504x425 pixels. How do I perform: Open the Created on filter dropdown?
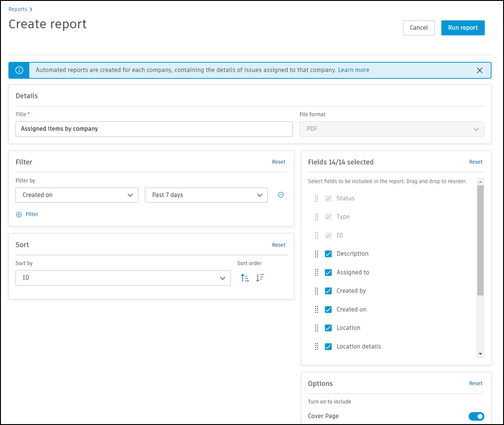tap(77, 195)
